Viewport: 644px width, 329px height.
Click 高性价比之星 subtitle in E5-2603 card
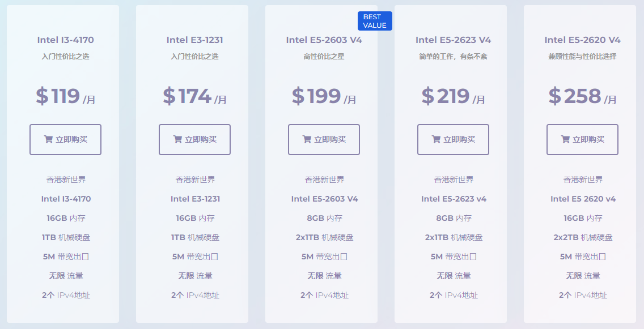pos(324,57)
